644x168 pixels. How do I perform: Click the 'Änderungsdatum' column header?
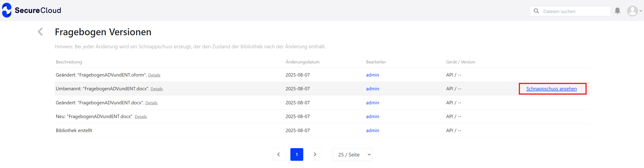click(x=302, y=62)
